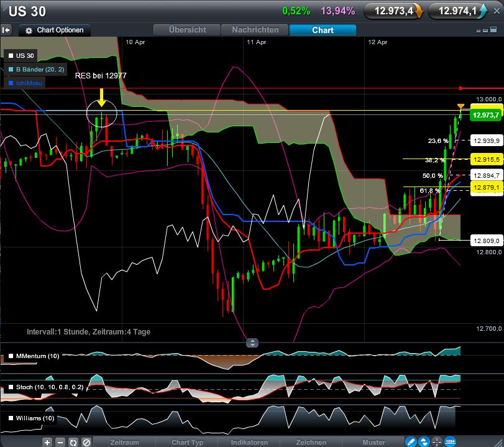Image resolution: width=504 pixels, height=447 pixels.
Task: Click the sell price button 12.973,4
Action: click(x=393, y=11)
